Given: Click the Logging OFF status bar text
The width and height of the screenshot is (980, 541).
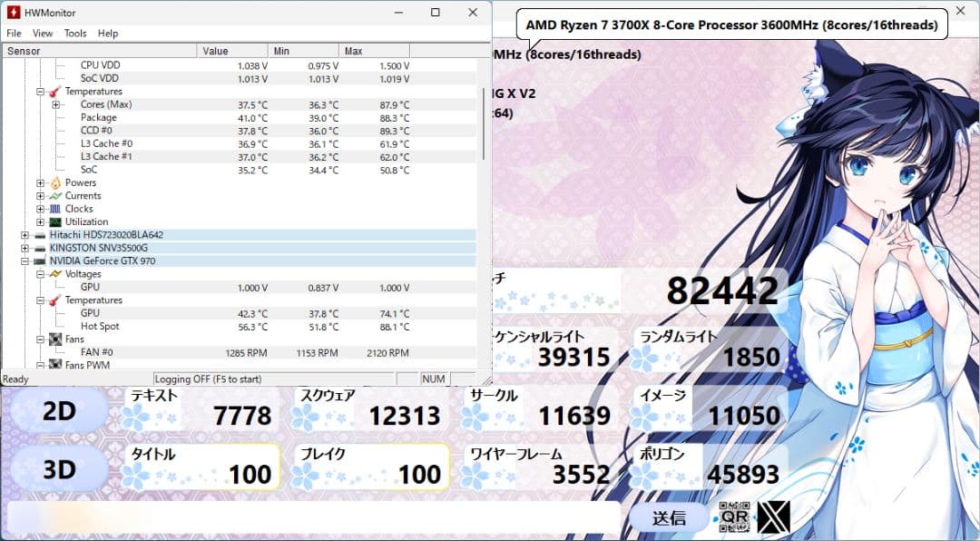Looking at the screenshot, I should click(208, 379).
